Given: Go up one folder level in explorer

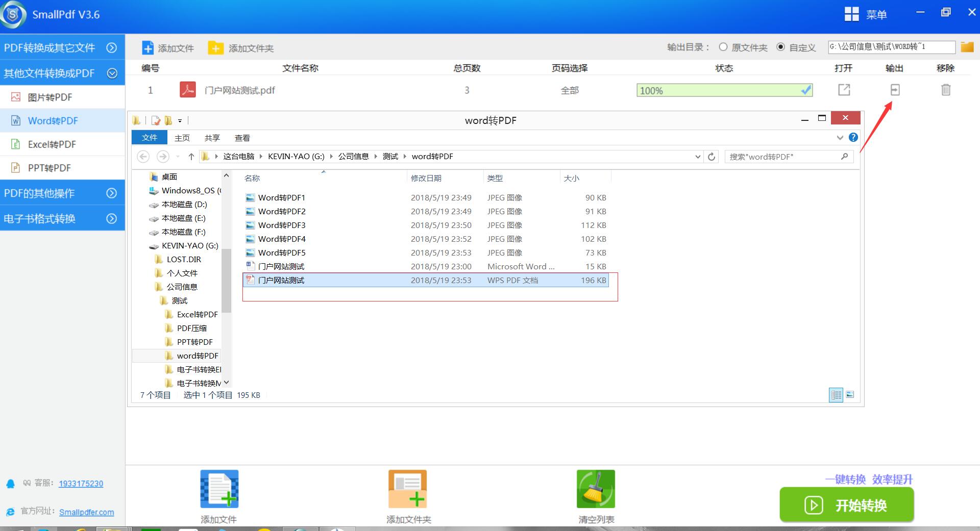Looking at the screenshot, I should [191, 157].
